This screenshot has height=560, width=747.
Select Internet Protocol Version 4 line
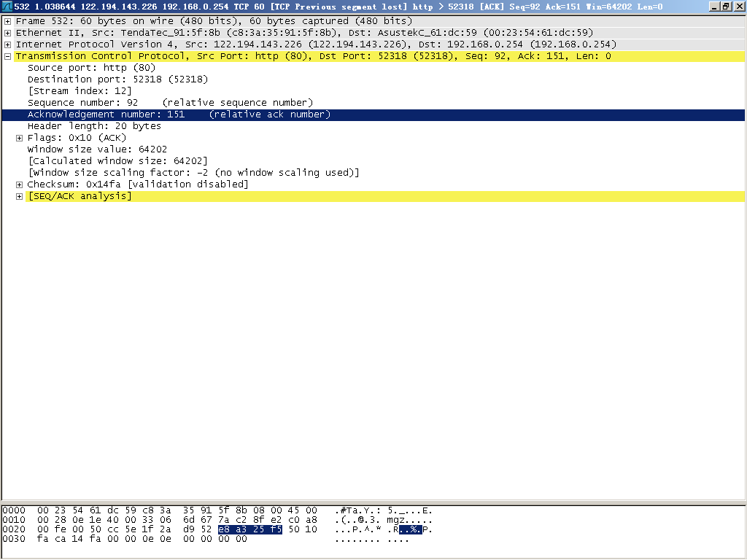coord(316,44)
